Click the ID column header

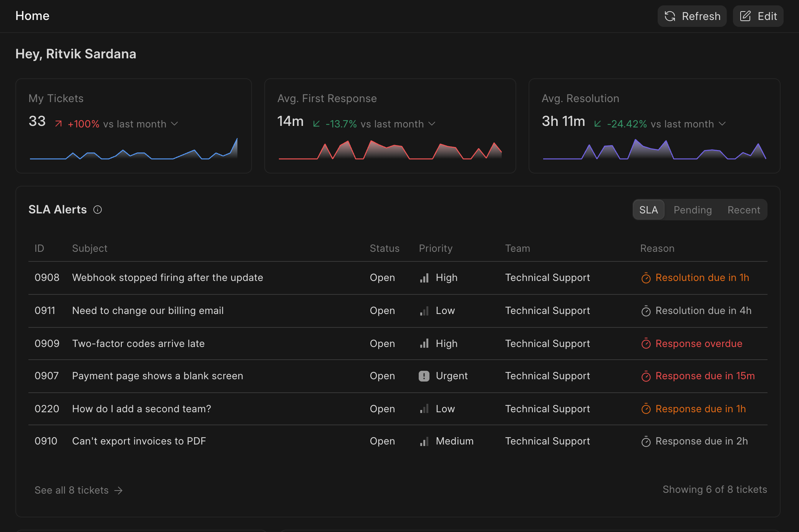click(x=39, y=248)
